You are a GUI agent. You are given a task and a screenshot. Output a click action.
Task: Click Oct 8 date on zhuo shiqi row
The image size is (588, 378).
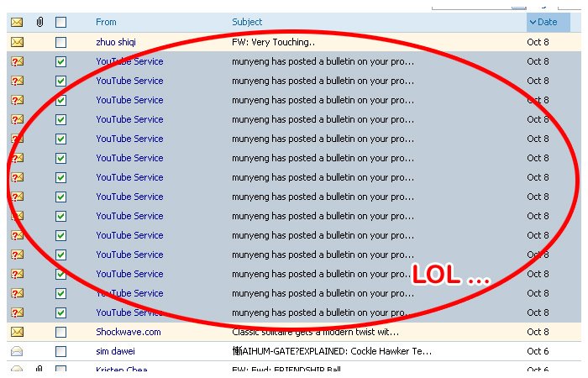pyautogui.click(x=538, y=42)
